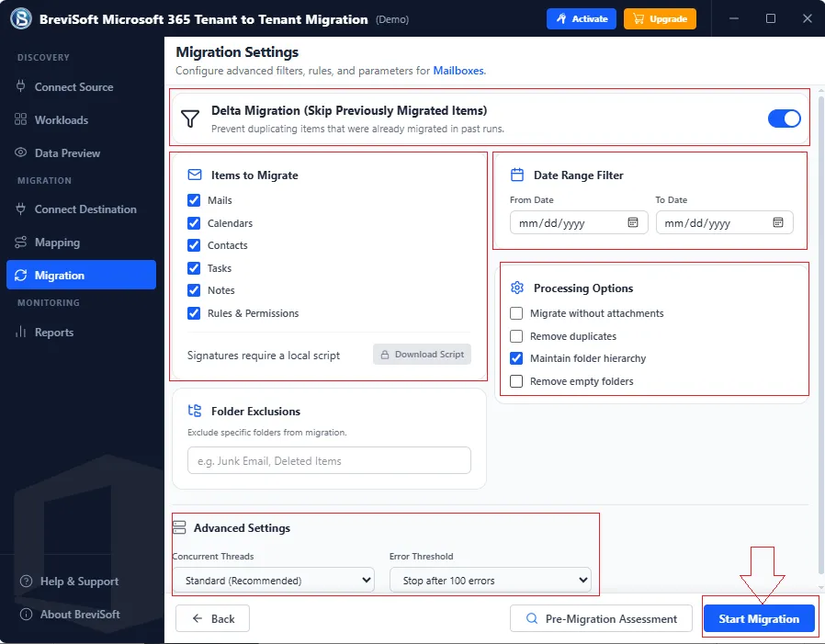Uncheck the Mails checkbox
This screenshot has width=825, height=644.
click(x=194, y=200)
